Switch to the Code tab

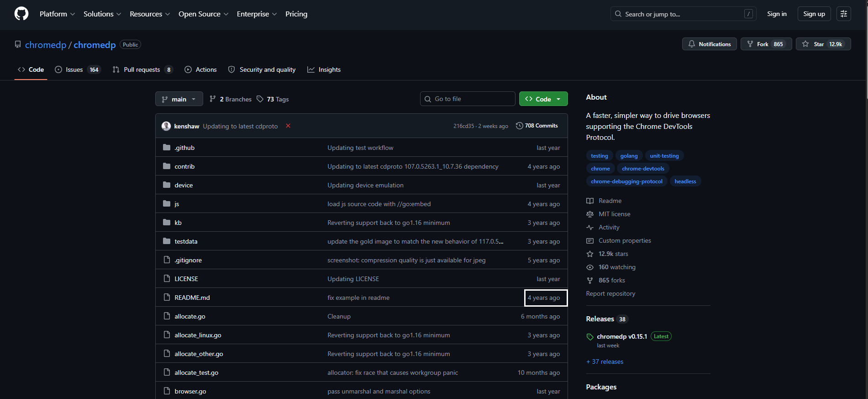pos(31,69)
